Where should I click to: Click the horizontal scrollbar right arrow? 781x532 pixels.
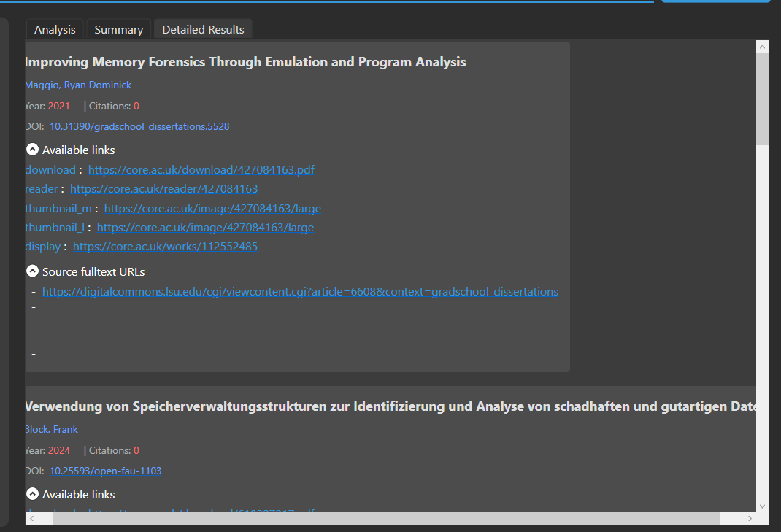pyautogui.click(x=750, y=518)
